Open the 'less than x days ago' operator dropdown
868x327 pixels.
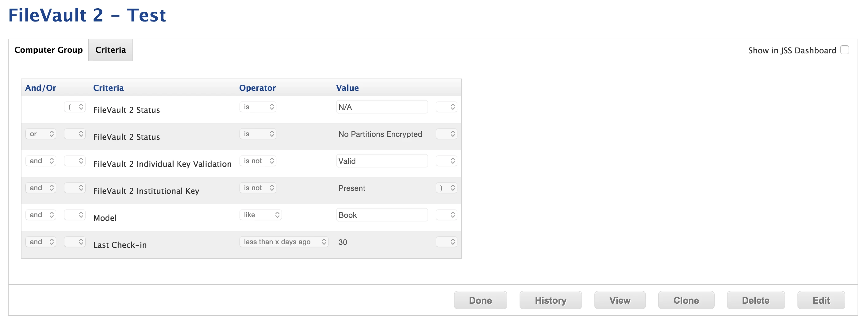[284, 242]
